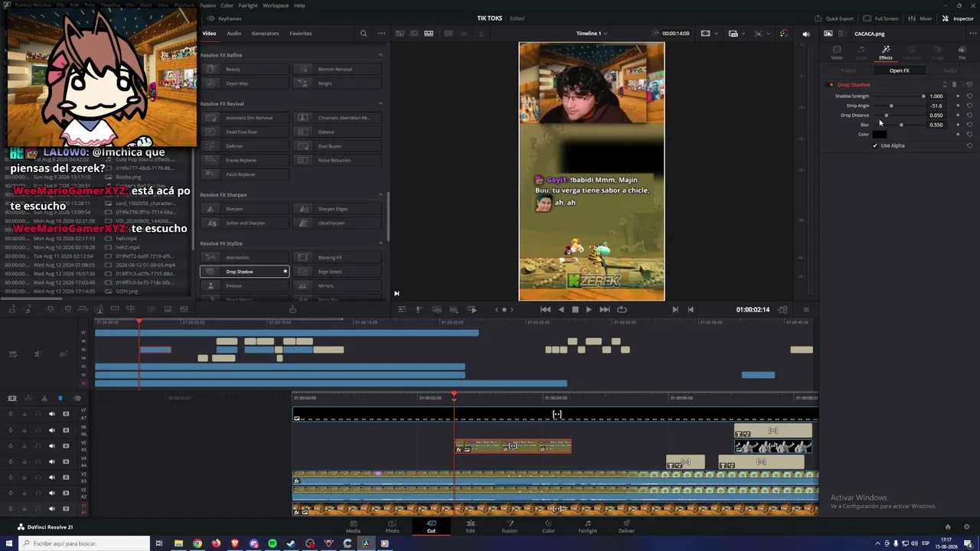Search the effects library with the magnifier icon

pos(364,34)
